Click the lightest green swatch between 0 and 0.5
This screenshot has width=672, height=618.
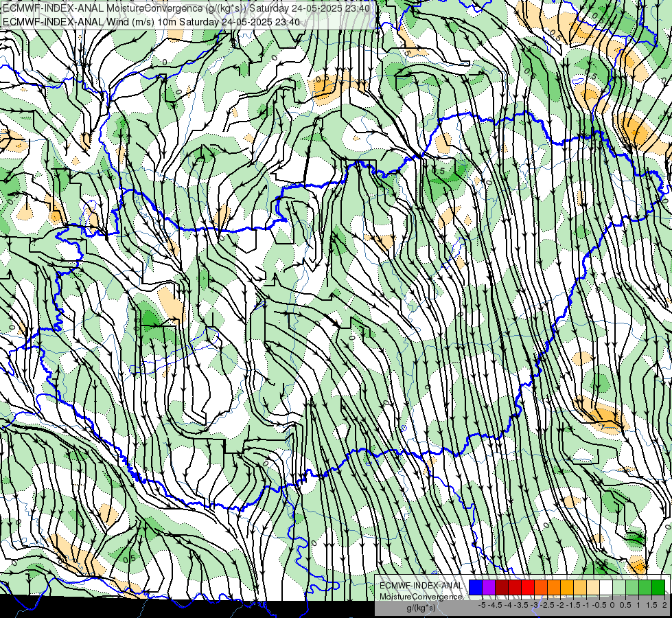[619, 588]
